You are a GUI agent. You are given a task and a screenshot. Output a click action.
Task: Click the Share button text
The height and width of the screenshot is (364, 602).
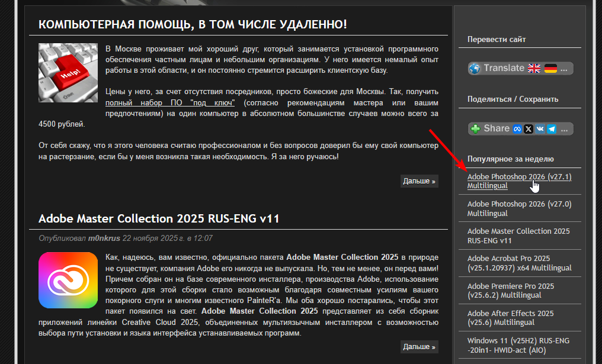[497, 128]
